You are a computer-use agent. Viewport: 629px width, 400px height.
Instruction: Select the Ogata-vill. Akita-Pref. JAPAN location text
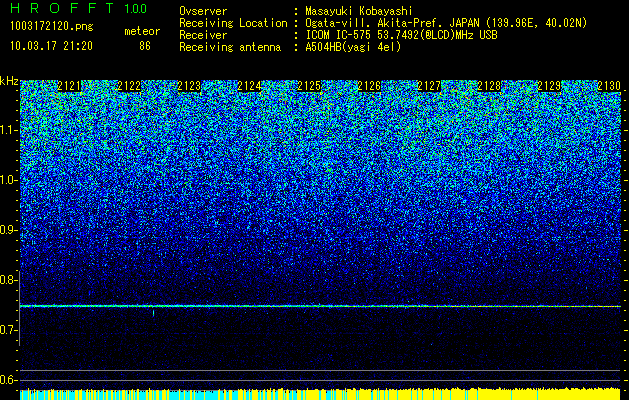tap(446, 23)
